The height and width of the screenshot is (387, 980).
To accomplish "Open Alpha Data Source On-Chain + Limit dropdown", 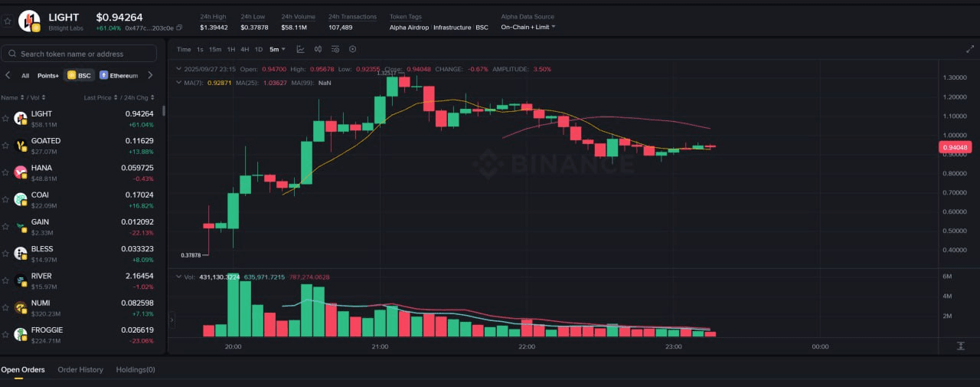I will click(528, 27).
